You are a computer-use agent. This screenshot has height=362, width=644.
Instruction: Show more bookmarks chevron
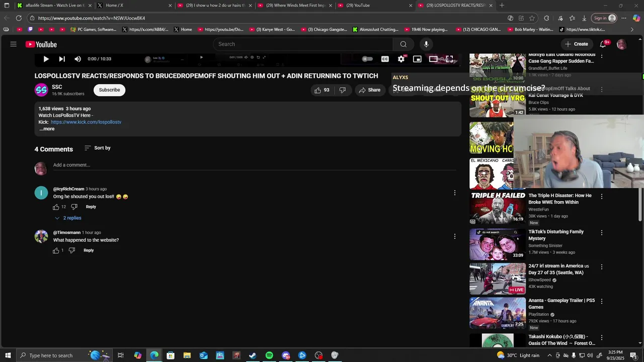(632, 30)
